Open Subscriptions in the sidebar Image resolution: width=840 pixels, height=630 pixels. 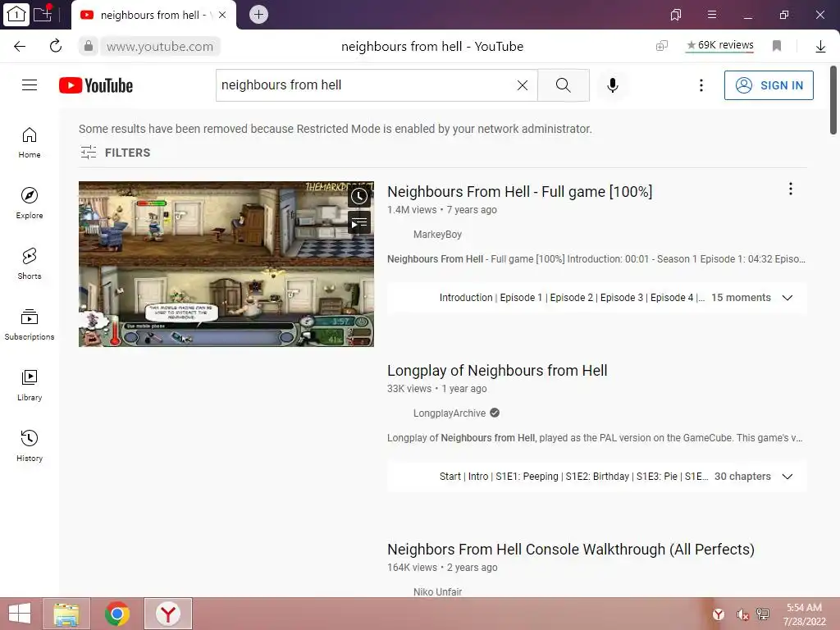pyautogui.click(x=30, y=325)
